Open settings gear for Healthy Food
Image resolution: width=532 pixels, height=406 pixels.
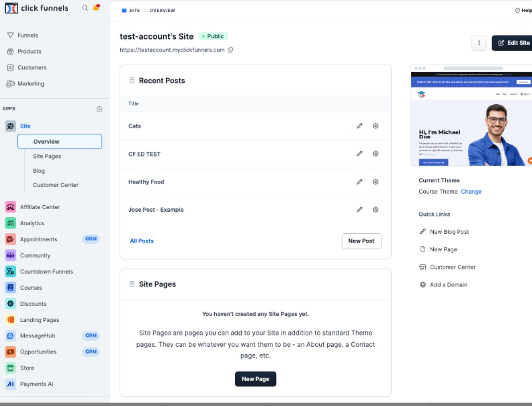[x=375, y=182]
